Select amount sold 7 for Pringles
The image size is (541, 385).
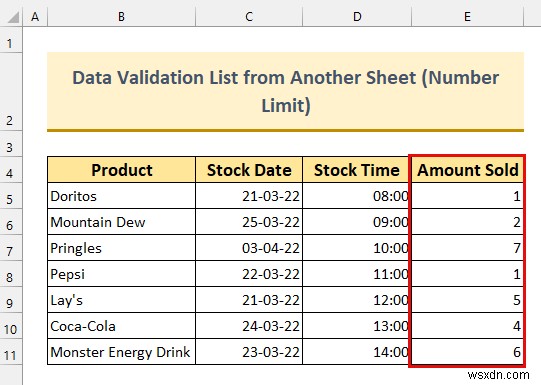[x=468, y=248]
